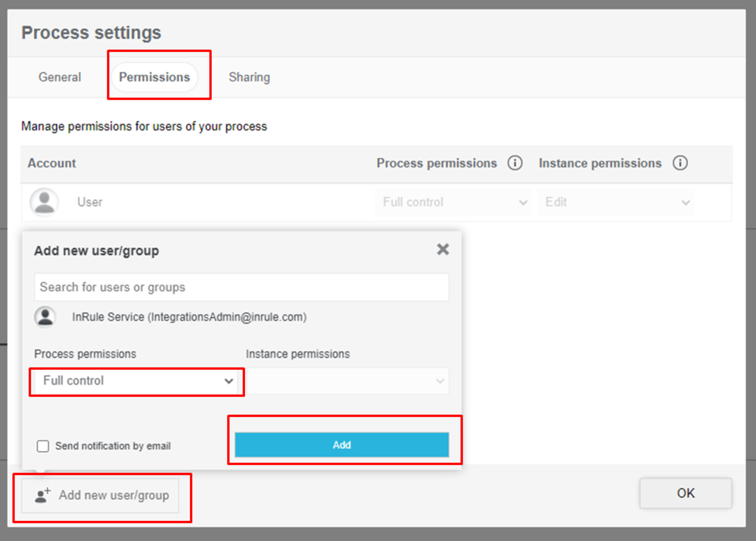Close the Add new user/group popup
This screenshot has height=541, width=756.
(443, 249)
